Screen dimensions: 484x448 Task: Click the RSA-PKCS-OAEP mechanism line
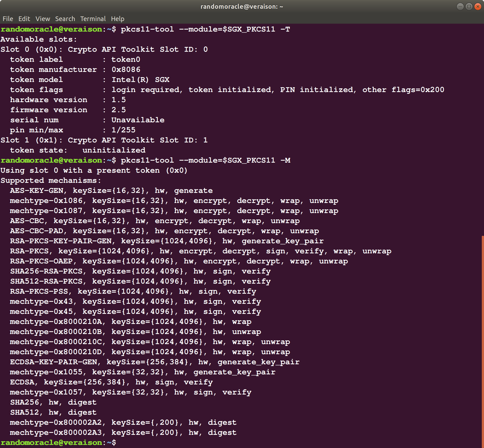coord(179,261)
